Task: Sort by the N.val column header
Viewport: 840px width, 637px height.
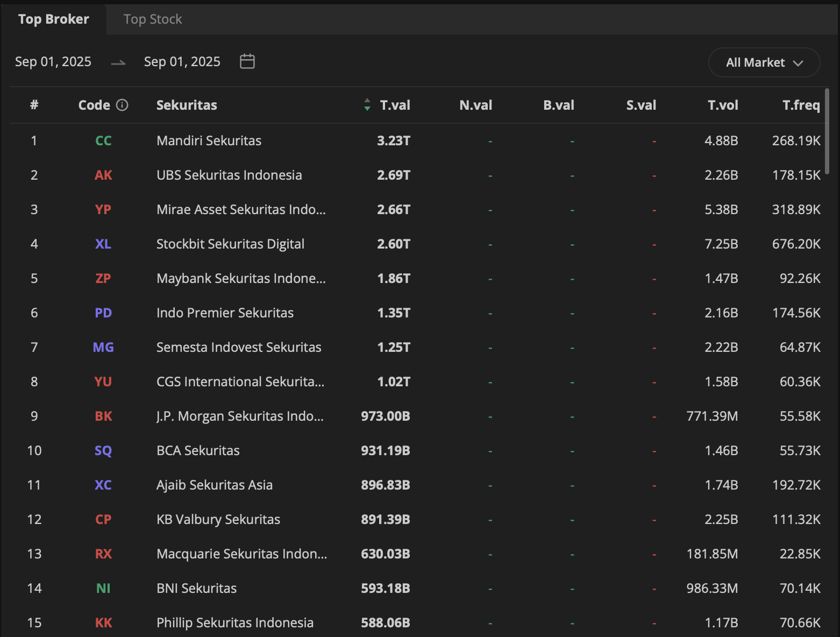Action: [476, 105]
